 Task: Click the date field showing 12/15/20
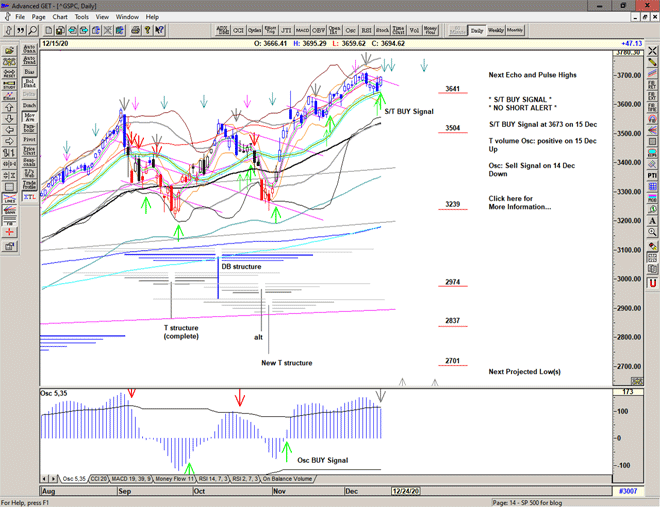(56, 44)
